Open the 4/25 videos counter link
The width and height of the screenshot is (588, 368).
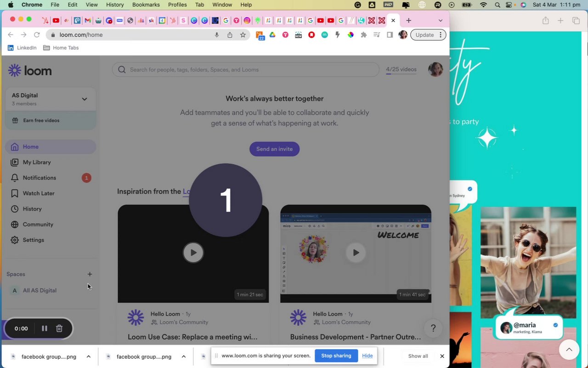point(401,69)
